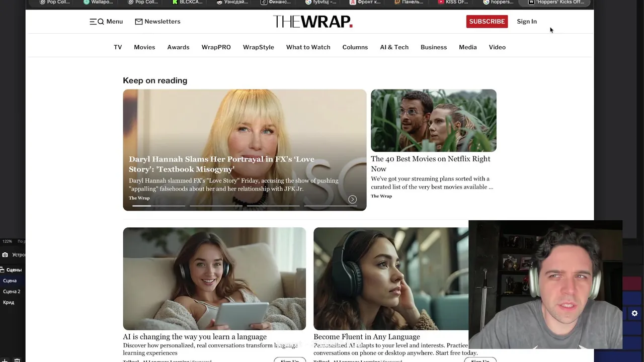Open the Video section
Viewport: 644px width, 362px height.
(x=497, y=47)
